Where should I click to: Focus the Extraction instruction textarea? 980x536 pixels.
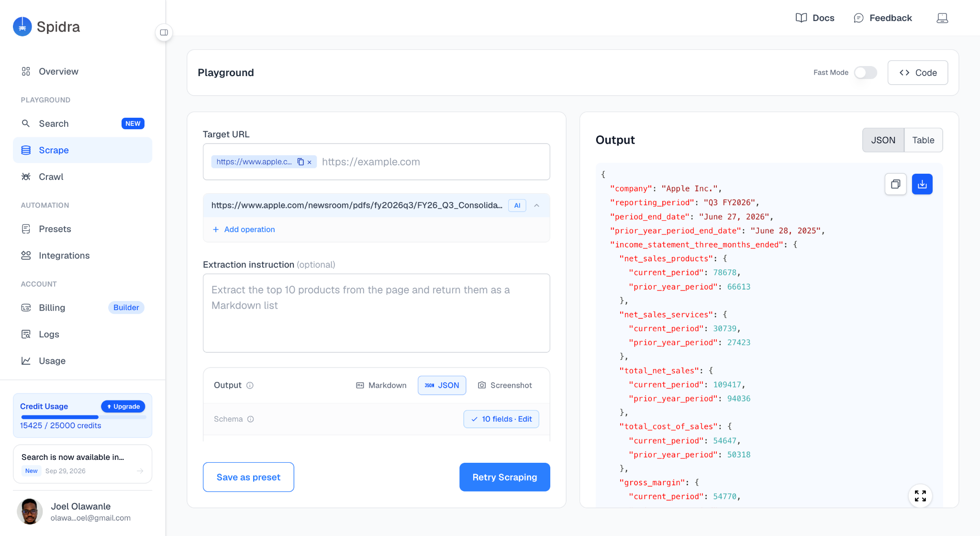click(x=376, y=313)
